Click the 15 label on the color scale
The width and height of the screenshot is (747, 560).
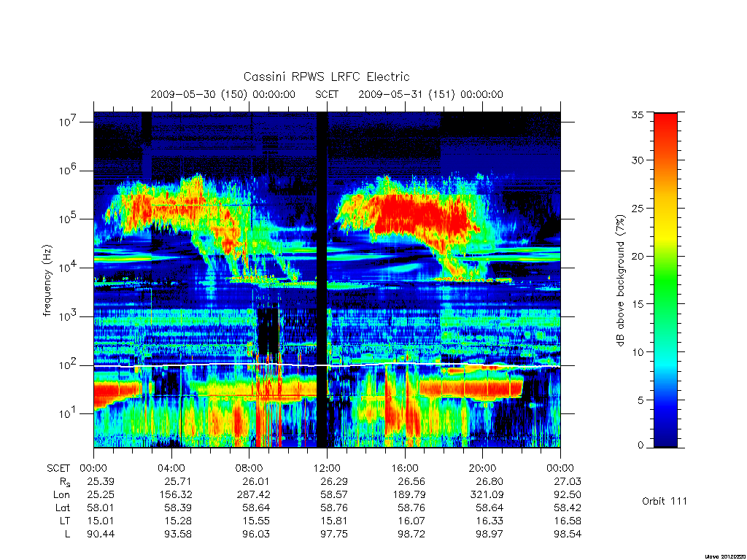(x=638, y=304)
